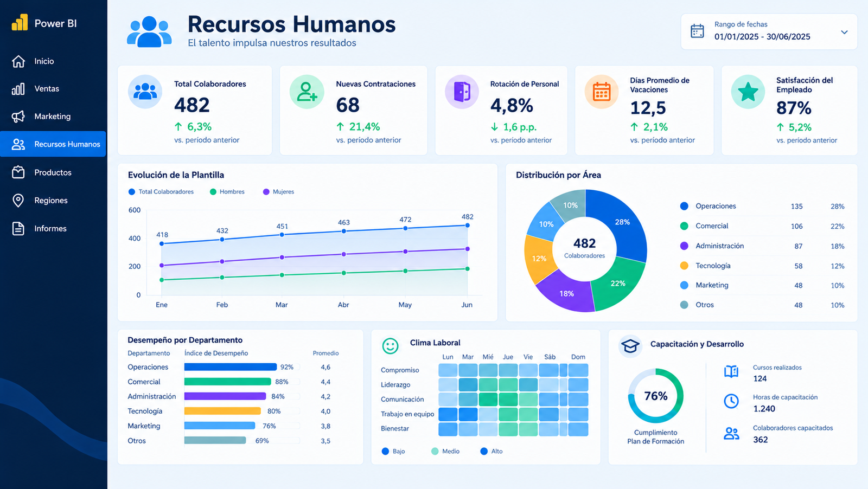The width and height of the screenshot is (868, 489).
Task: Click the 76% training completion ring
Action: point(656,396)
